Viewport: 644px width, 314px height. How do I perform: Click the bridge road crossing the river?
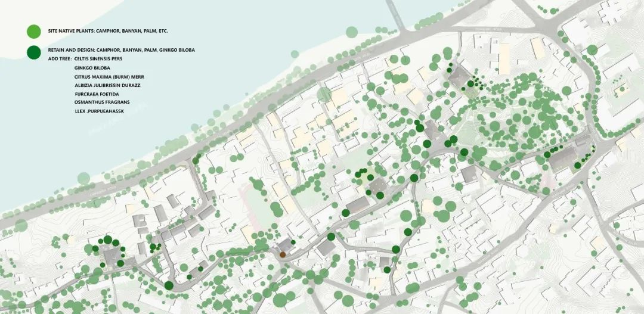tap(396, 15)
